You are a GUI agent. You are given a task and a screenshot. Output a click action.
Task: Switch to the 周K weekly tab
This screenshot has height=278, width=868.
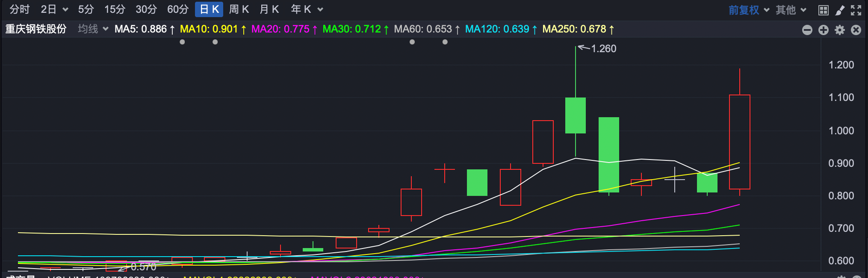point(239,9)
